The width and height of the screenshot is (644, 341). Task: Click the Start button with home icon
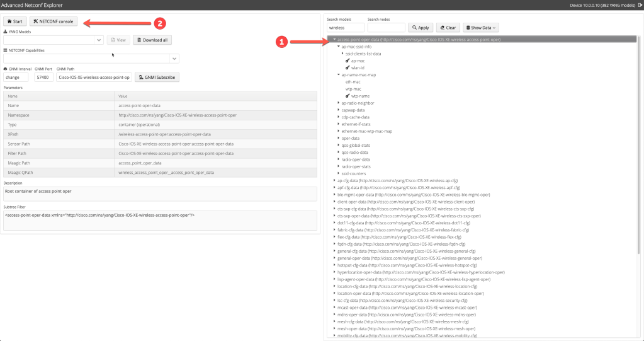pos(15,21)
